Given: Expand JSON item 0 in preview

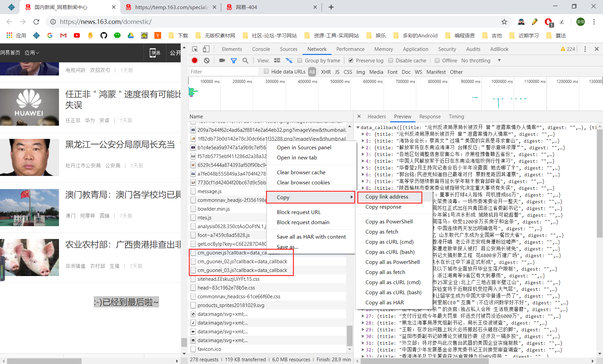Looking at the screenshot, I should pos(363,134).
